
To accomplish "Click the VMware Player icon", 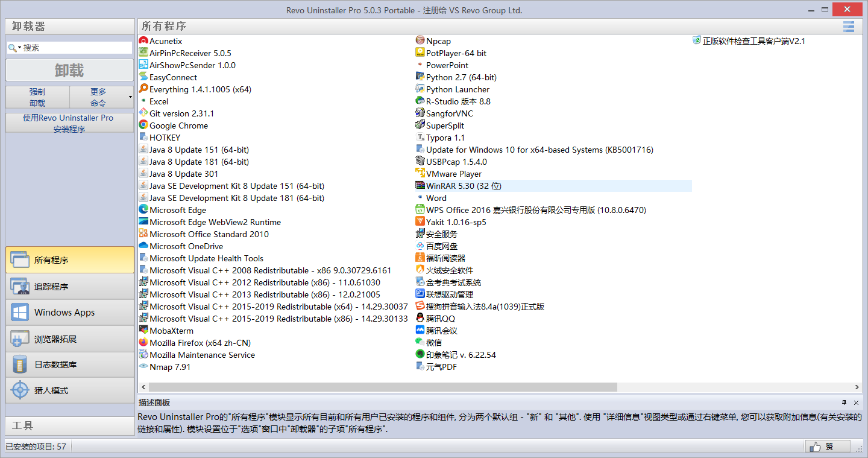I will pyautogui.click(x=420, y=174).
